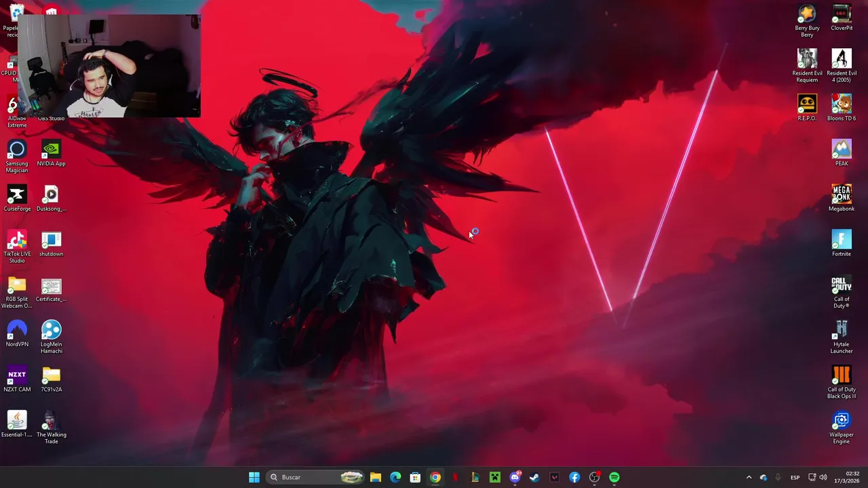This screenshot has width=868, height=488.
Task: Open the OneDrive tray icon
Action: [764, 477]
